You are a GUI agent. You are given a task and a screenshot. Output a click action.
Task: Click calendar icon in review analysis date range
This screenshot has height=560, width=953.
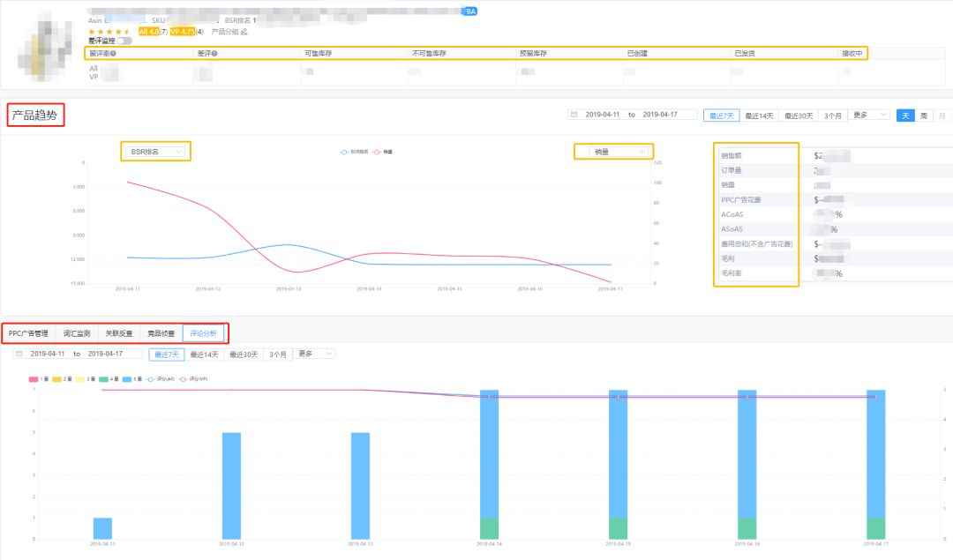pos(19,354)
